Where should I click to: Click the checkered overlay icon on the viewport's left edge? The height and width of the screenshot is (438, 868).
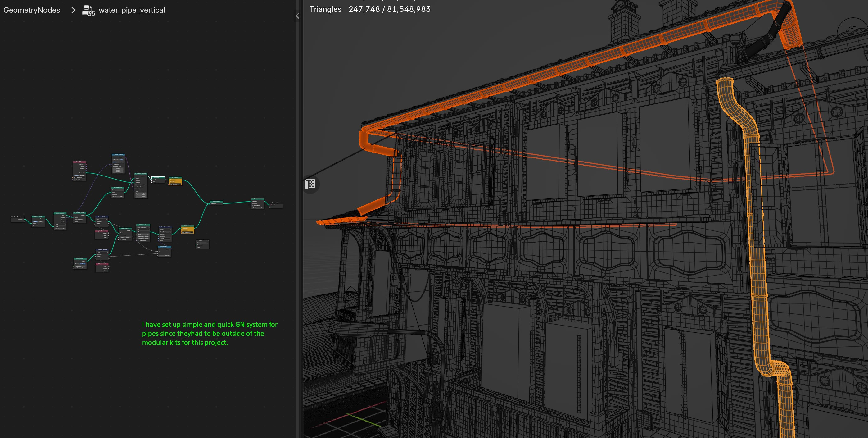[310, 184]
